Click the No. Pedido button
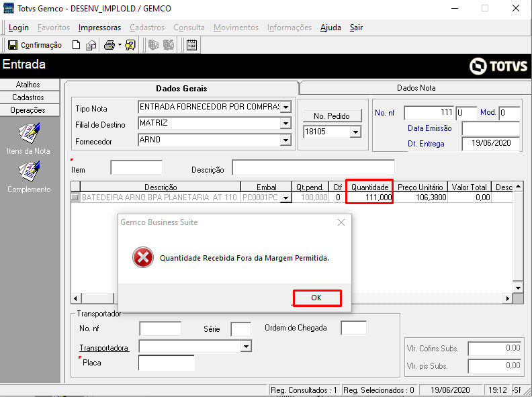Viewport: 532px width, 397px height. [332, 116]
